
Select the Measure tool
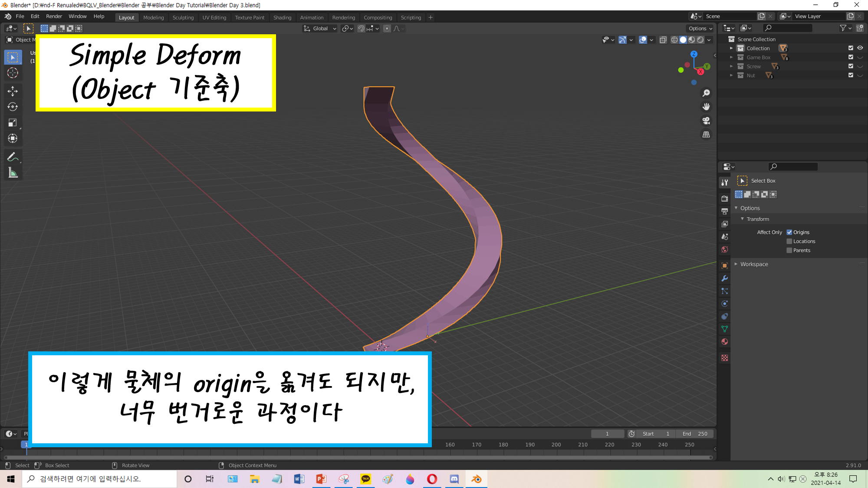13,173
